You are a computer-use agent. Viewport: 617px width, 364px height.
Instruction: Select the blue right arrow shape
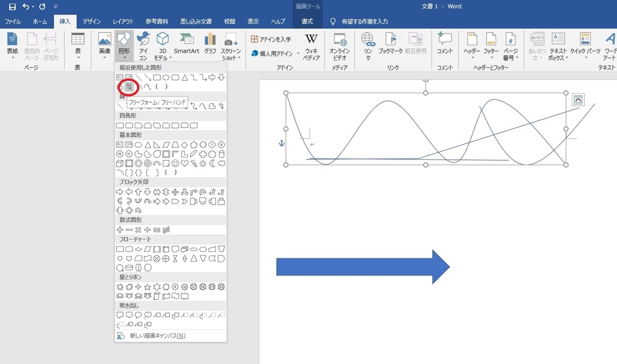(x=364, y=267)
